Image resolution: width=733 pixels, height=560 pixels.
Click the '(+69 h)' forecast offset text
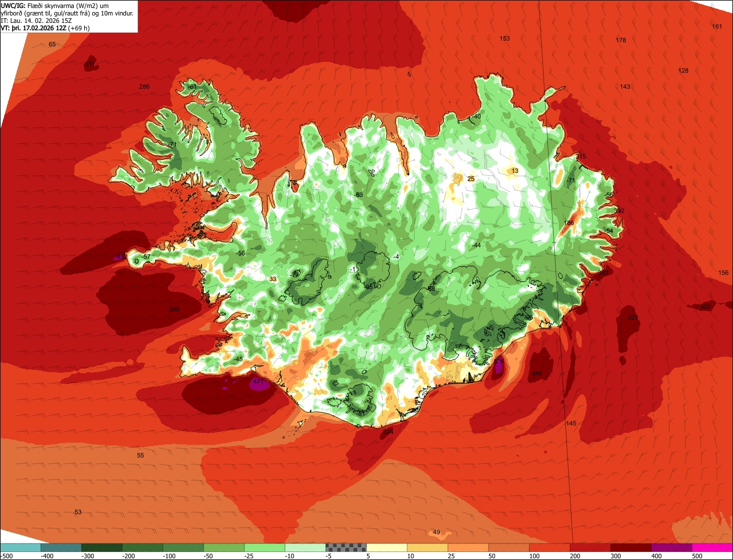coord(79,27)
